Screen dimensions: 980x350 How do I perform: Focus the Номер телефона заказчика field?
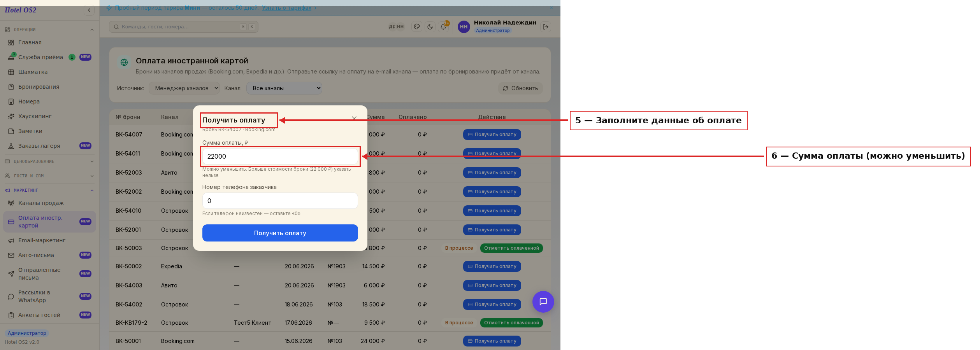[280, 201]
